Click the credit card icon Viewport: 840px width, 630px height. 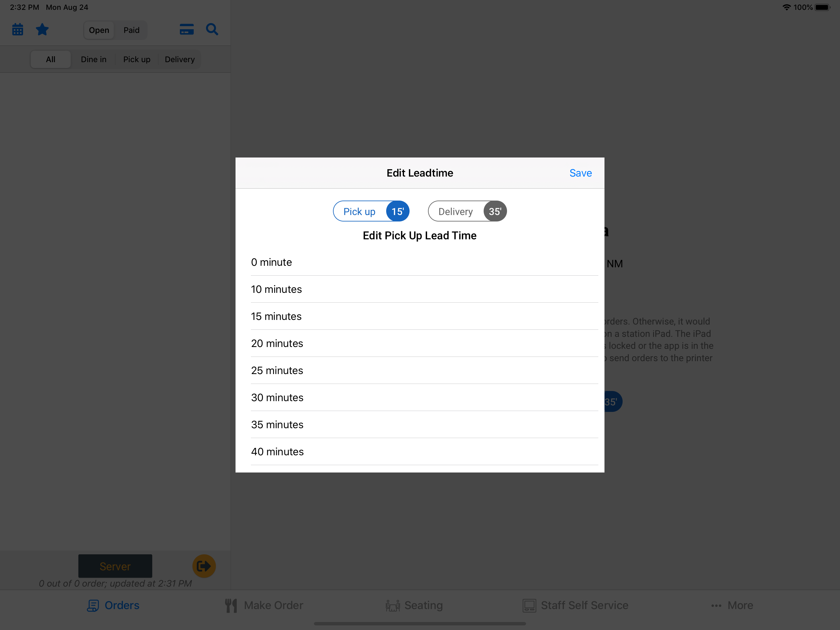click(186, 30)
